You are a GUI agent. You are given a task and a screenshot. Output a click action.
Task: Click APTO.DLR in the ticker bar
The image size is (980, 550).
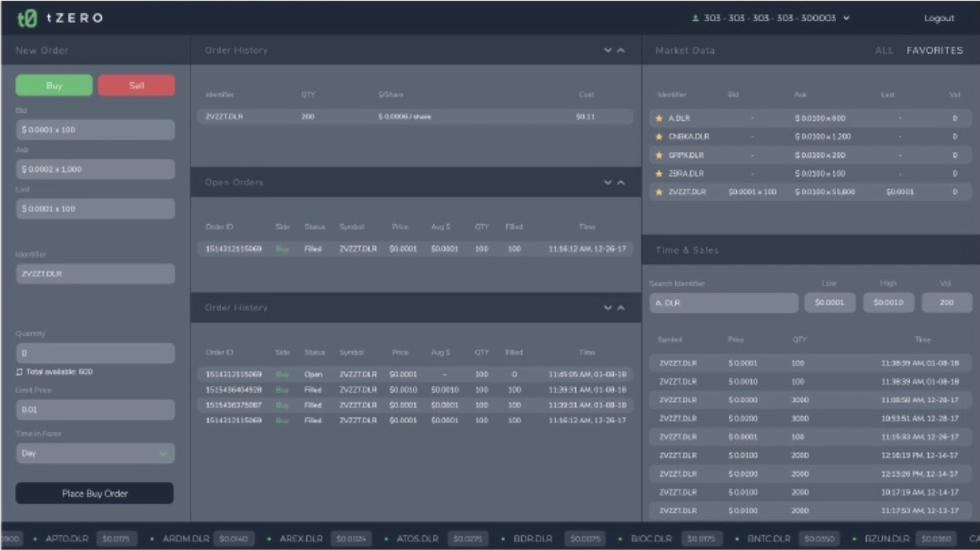[67, 539]
